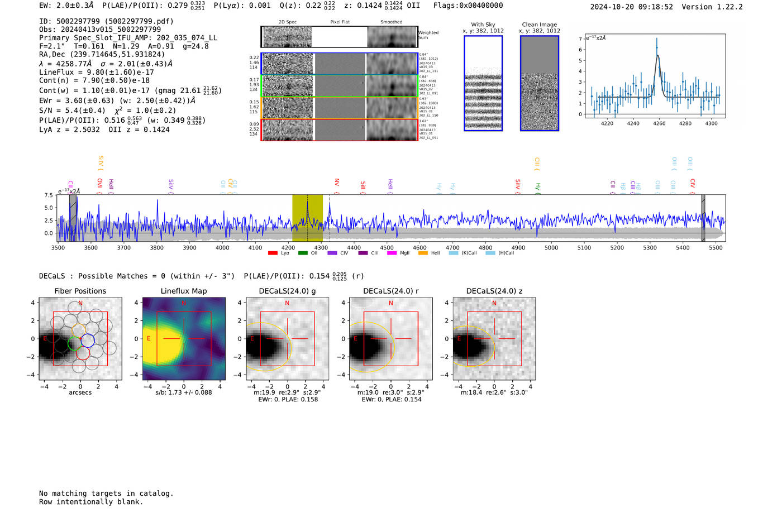Screen dimensions: 782x532
Task: Click the 202_LL_111 fiber label
Action: (428, 71)
